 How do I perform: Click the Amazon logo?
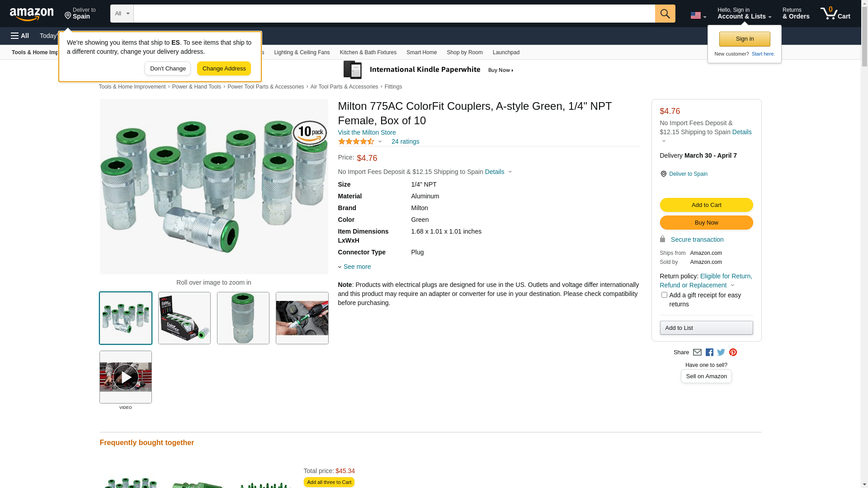point(32,14)
